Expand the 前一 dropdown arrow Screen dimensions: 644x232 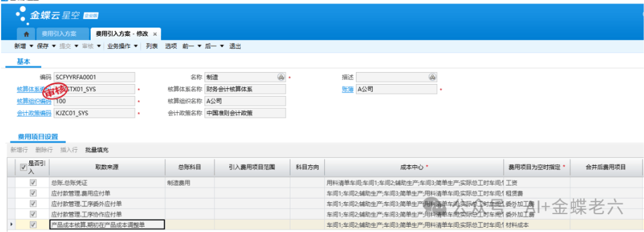click(200, 47)
